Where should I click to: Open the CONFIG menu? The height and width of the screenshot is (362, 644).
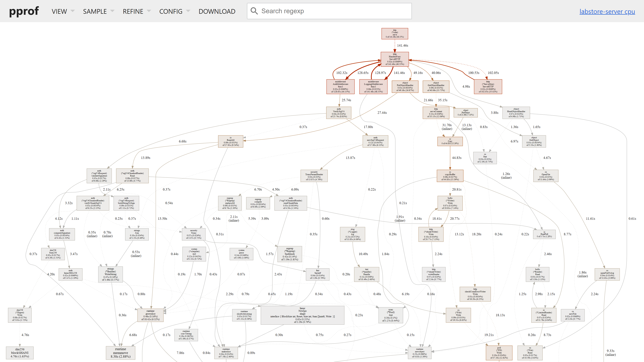click(x=171, y=11)
